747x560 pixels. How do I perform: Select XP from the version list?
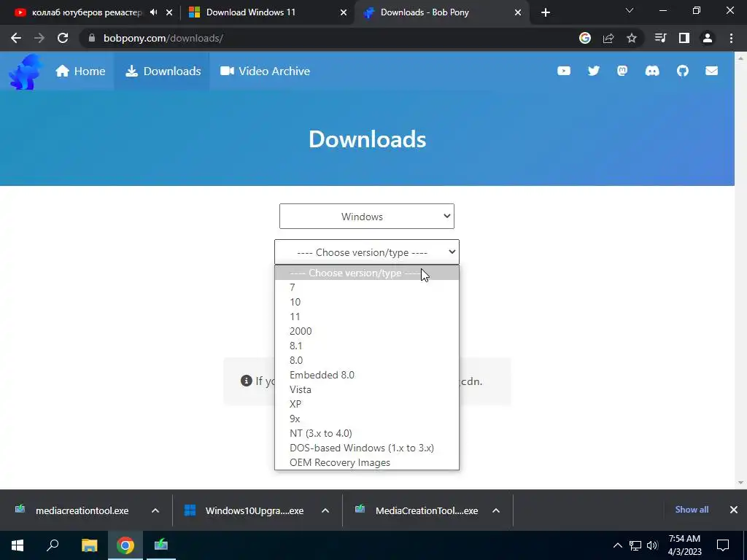pyautogui.click(x=366, y=404)
